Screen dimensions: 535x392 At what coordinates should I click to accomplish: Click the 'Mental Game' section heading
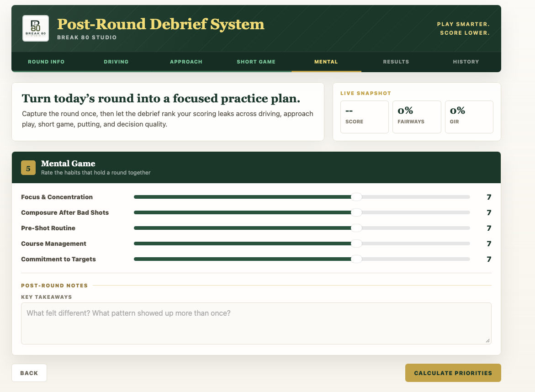pyautogui.click(x=68, y=164)
